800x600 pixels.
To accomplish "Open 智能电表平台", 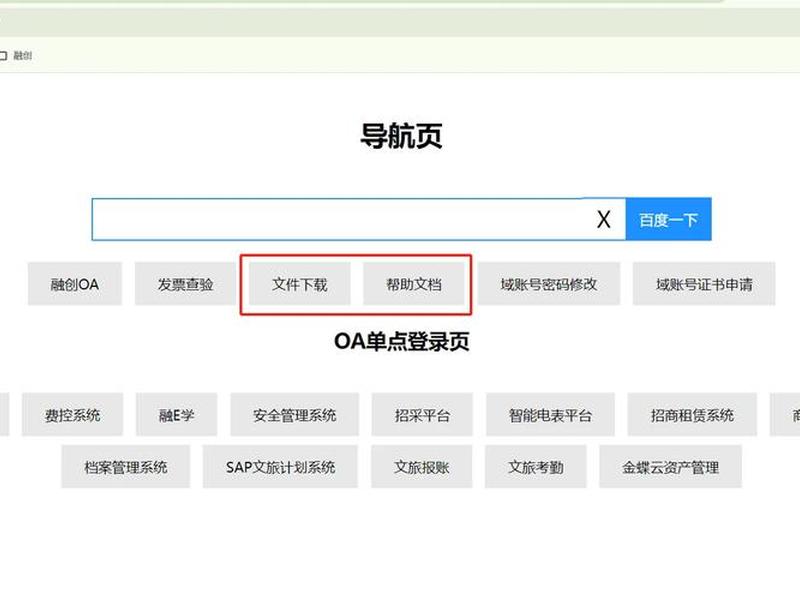I will 550,414.
